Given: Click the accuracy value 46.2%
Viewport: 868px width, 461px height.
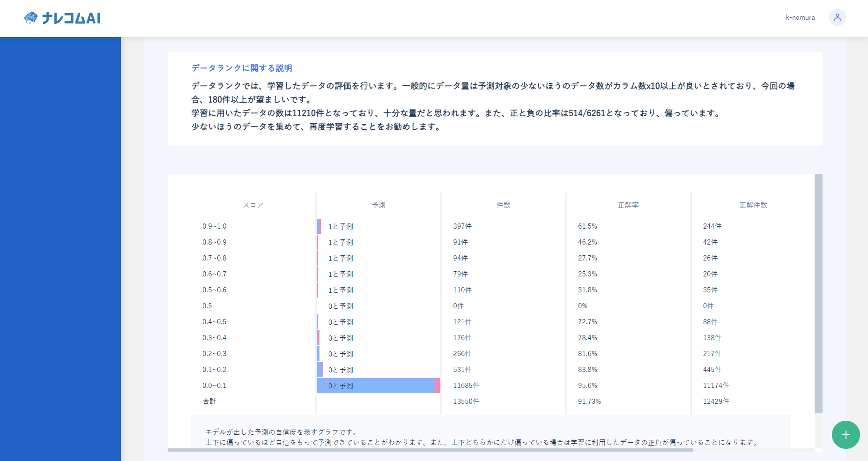Looking at the screenshot, I should tap(587, 242).
